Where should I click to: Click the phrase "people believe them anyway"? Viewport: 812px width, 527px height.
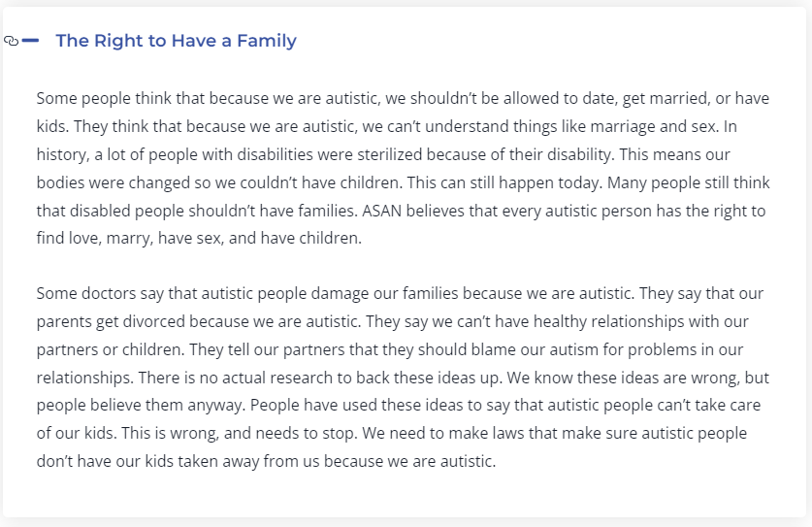tap(141, 406)
